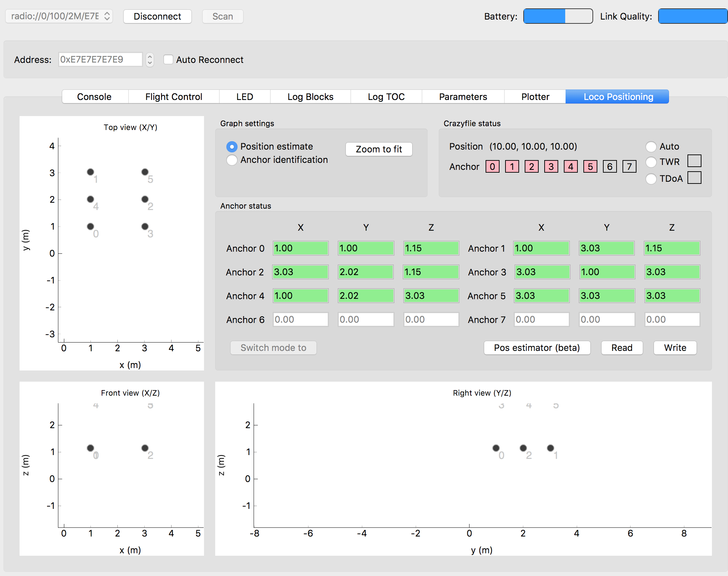Click the Battery level bar
728x576 pixels.
(558, 16)
